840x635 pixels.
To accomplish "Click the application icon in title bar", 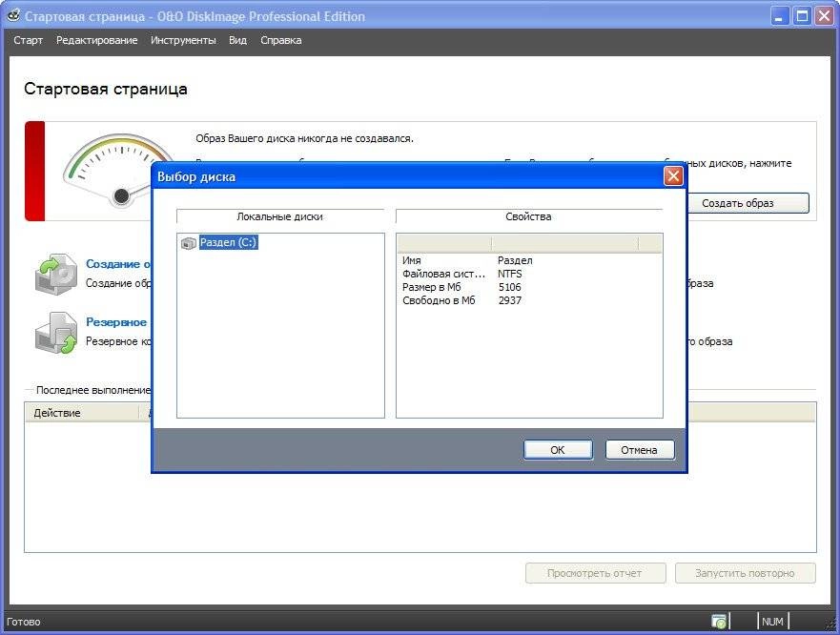I will click(x=13, y=15).
